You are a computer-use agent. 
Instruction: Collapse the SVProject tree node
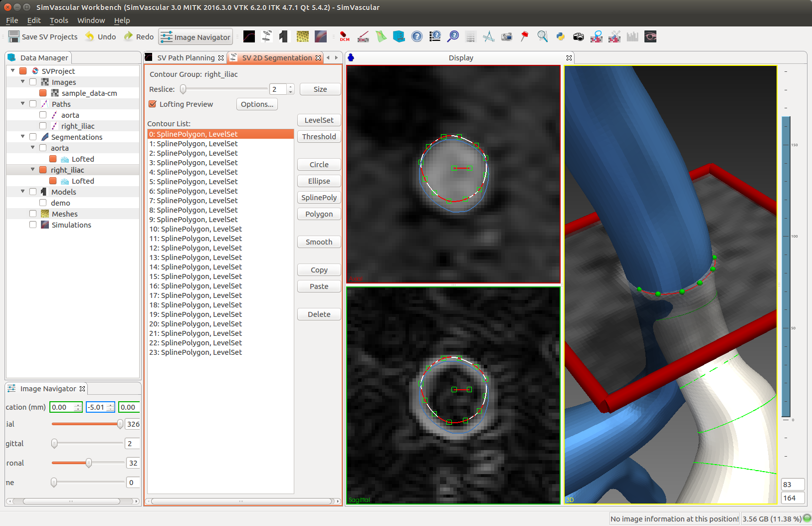tap(12, 70)
